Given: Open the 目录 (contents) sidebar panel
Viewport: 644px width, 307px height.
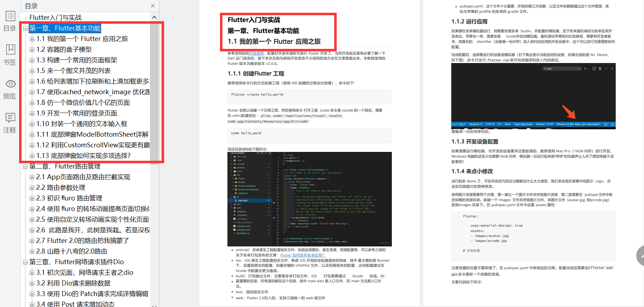Looking at the screenshot, I should (10, 21).
